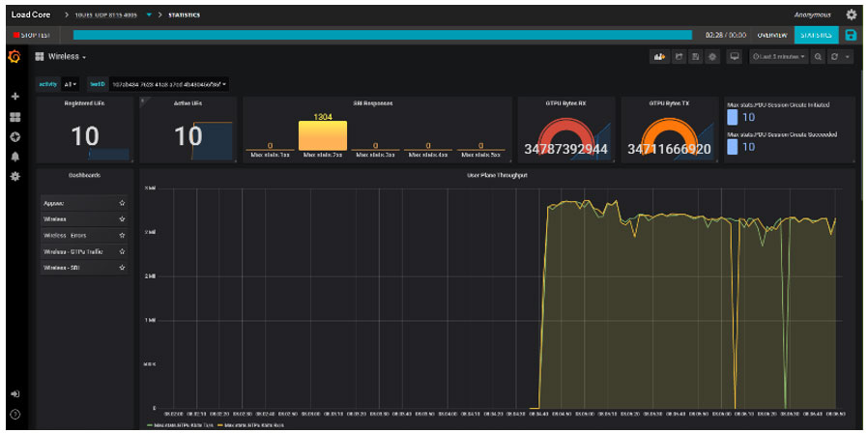Star the Wireless - GTPu Traffic dashboard
Viewport: 868px width, 433px height.
122,251
